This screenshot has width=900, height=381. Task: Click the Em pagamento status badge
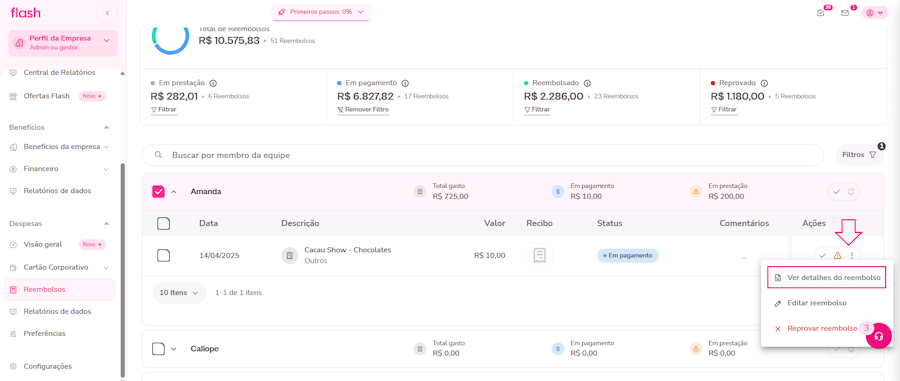[x=628, y=255]
